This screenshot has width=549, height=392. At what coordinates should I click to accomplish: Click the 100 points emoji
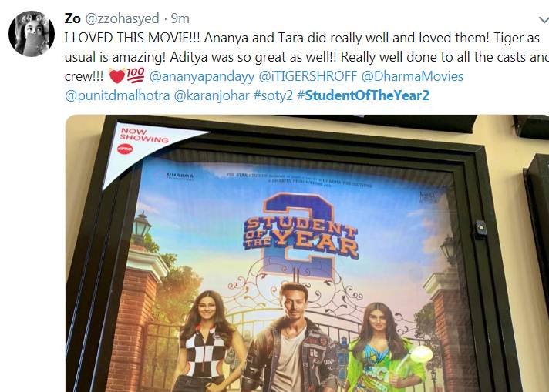point(135,75)
